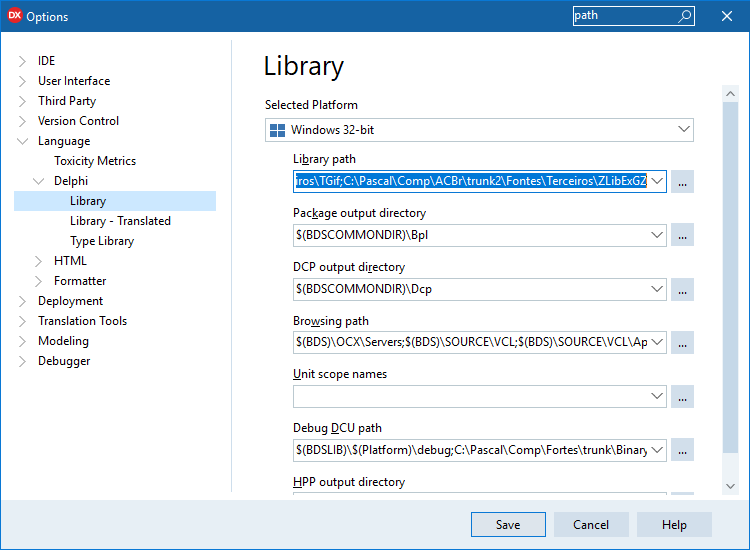The width and height of the screenshot is (750, 550).
Task: Open DCP output directory ellipsis button
Action: pos(682,289)
